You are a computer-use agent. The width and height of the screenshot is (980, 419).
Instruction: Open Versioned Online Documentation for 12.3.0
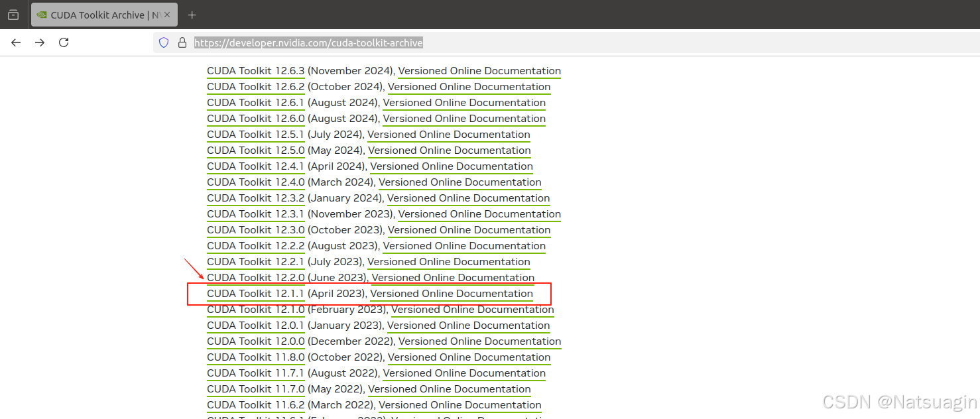(469, 230)
